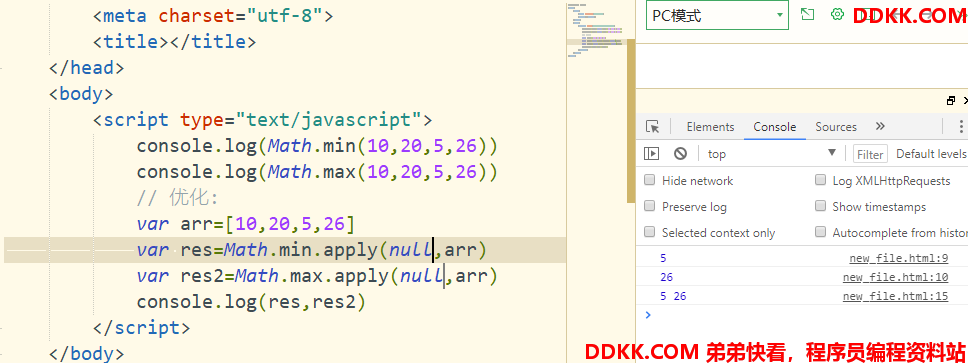Enable the Hide network checkbox
968x363 pixels.
(649, 180)
